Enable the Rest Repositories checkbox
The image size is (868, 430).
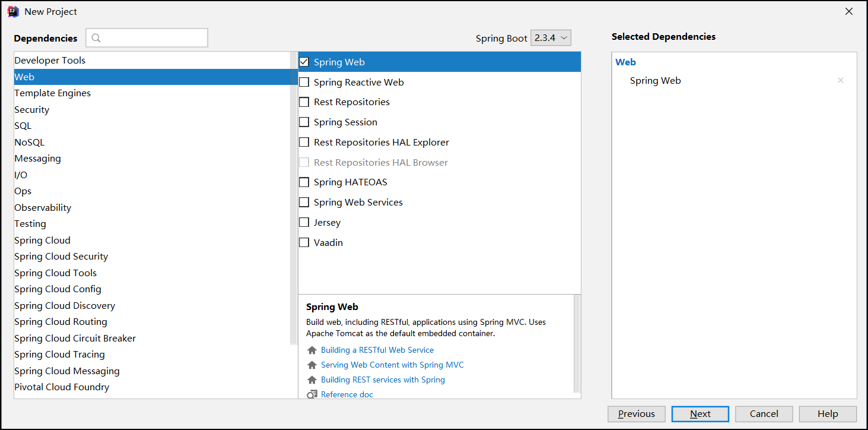(304, 102)
